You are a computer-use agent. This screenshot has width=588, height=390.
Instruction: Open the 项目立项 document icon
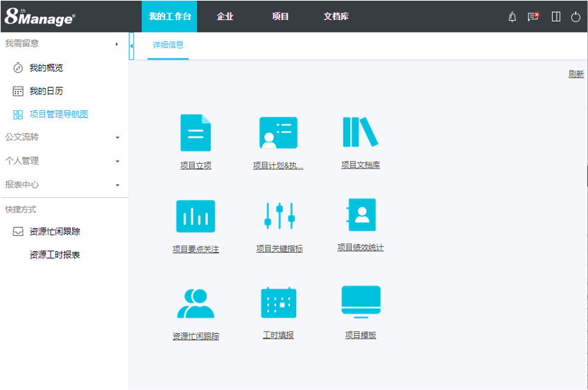click(x=196, y=133)
